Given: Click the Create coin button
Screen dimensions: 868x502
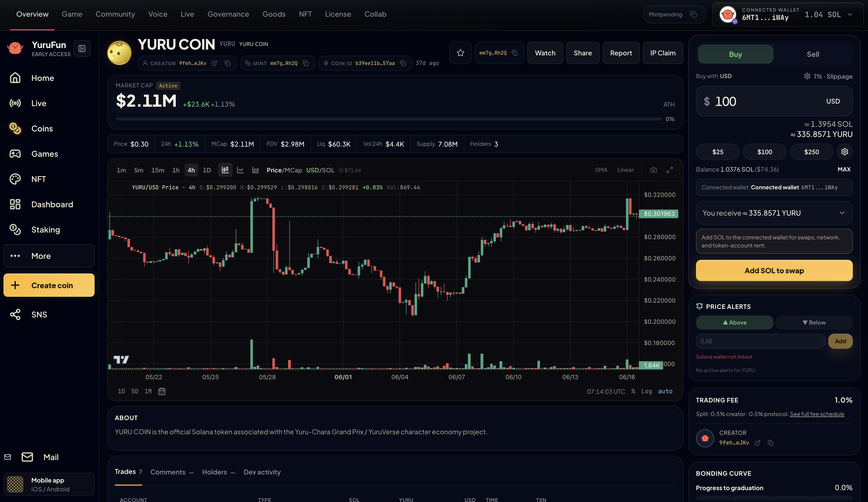Looking at the screenshot, I should (x=49, y=285).
